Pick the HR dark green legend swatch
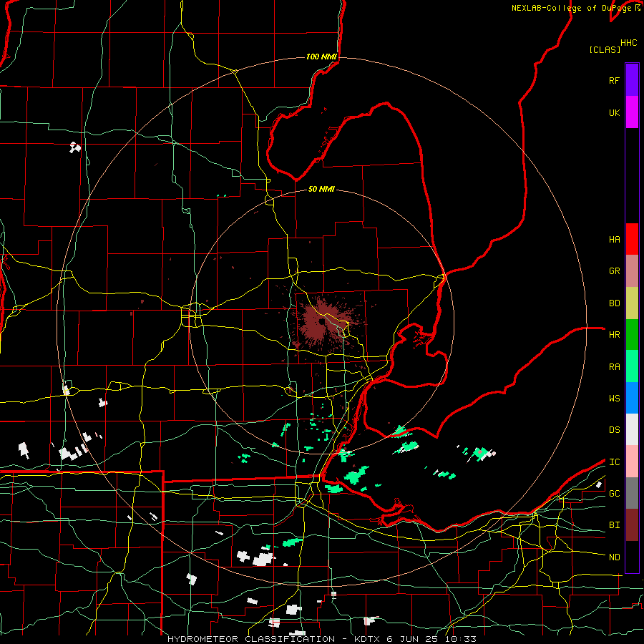 point(632,334)
